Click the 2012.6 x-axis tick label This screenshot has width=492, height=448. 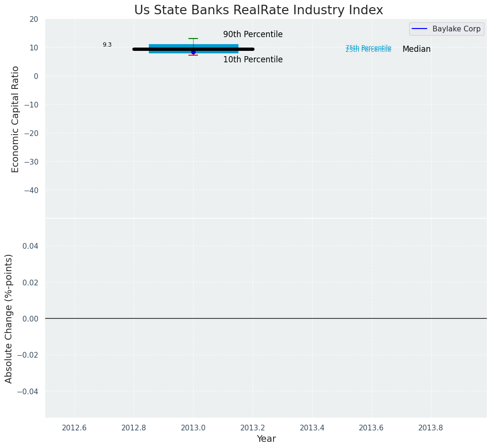click(x=74, y=428)
